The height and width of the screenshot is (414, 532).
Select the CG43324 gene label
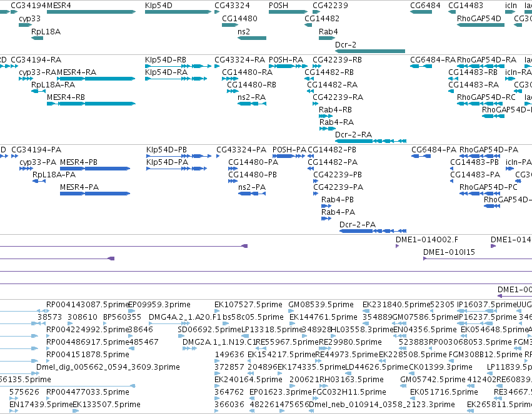coord(232,6)
